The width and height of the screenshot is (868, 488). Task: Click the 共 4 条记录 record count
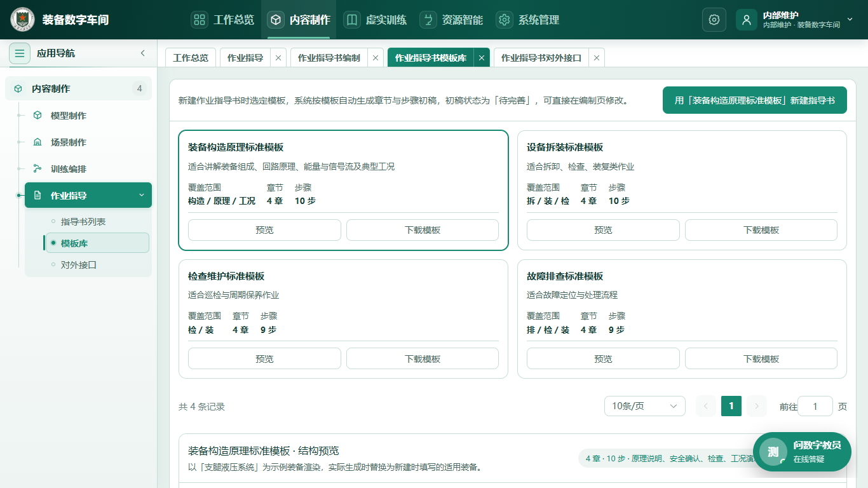tap(201, 407)
